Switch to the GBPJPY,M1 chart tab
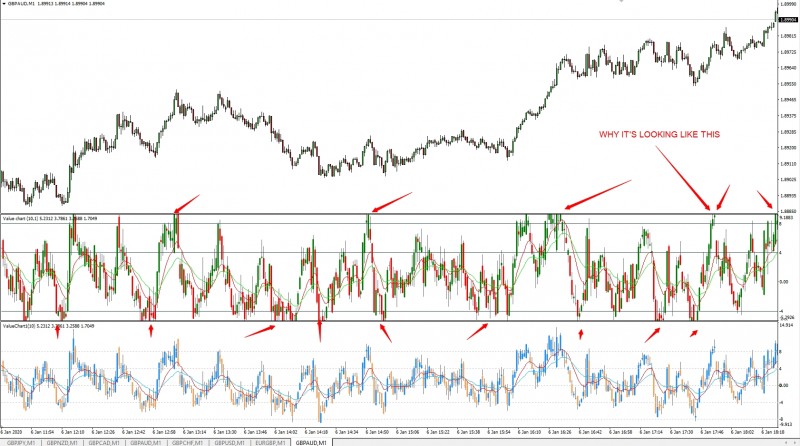This screenshot has height=446, width=800. [x=21, y=442]
